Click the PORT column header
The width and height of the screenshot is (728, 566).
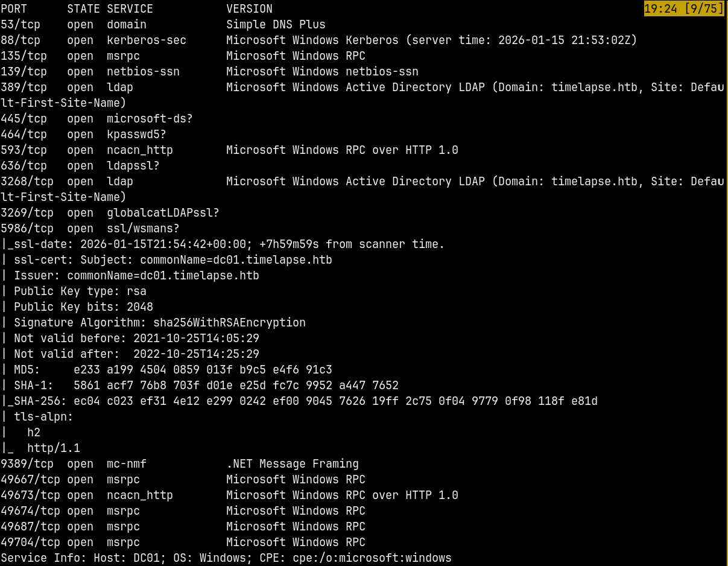click(14, 9)
